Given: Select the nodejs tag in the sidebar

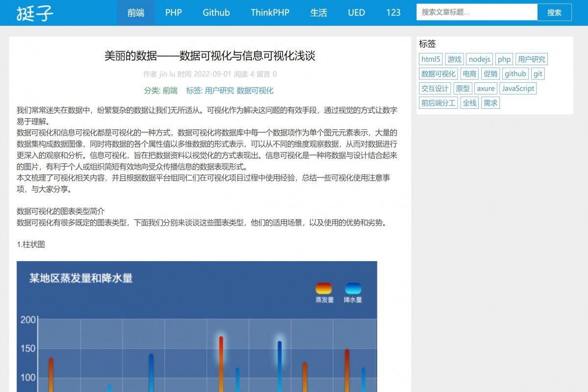Looking at the screenshot, I should [479, 59].
